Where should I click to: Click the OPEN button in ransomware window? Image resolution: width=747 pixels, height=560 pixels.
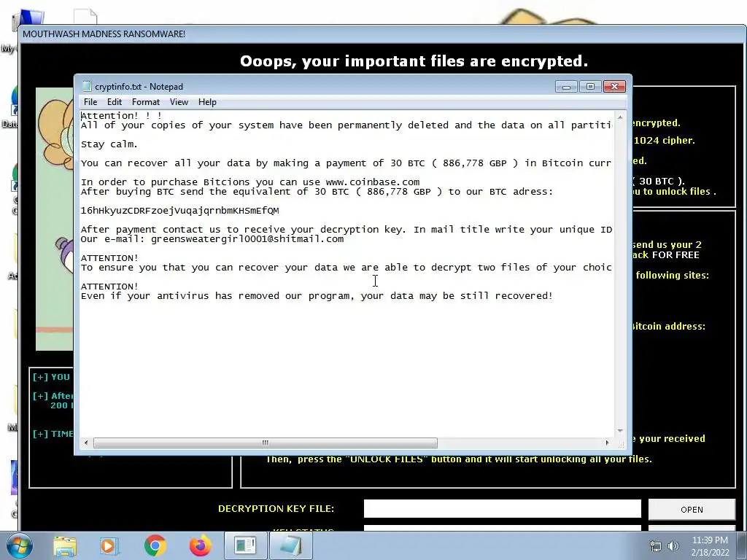[692, 510]
